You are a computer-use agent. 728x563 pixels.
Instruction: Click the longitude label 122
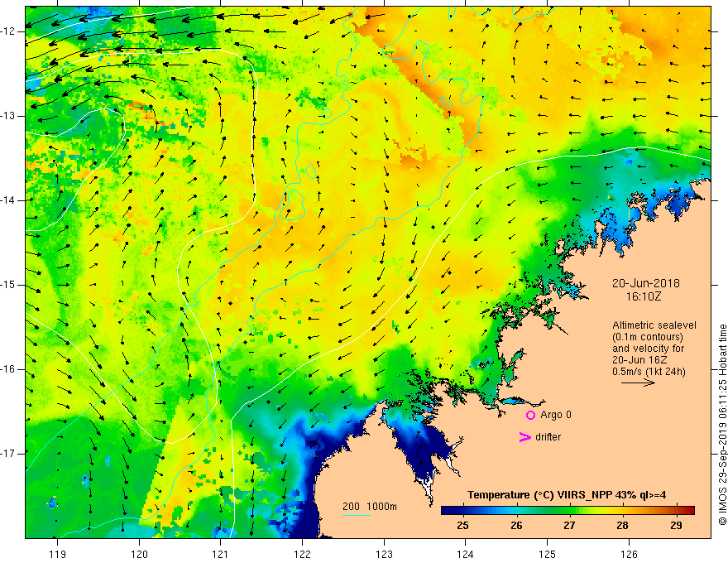302,554
